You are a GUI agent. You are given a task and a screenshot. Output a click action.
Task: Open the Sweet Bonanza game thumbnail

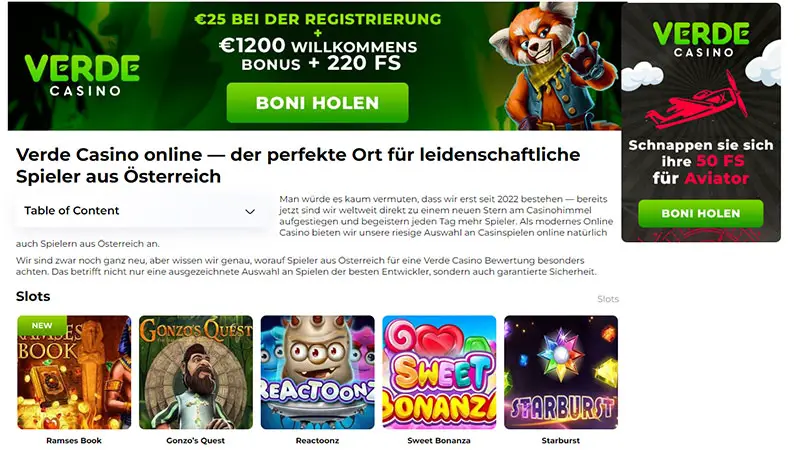[439, 372]
